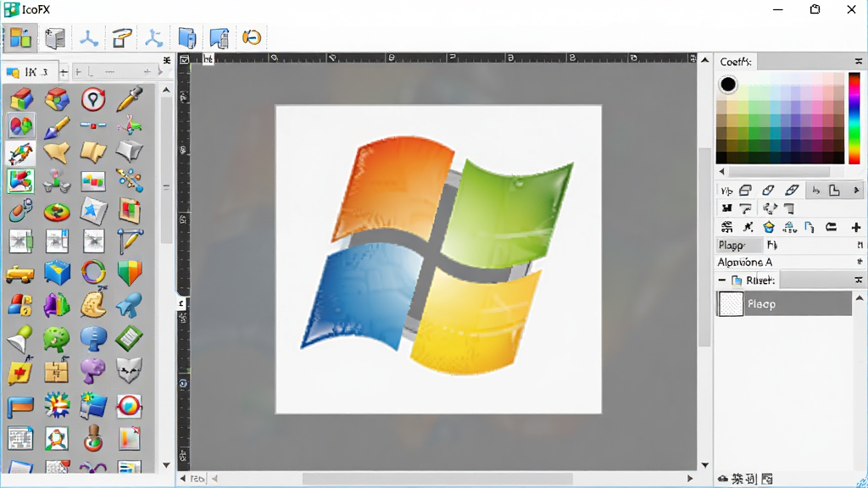Toggle the highlighted red-green balloons tool
This screenshot has width=868, height=488.
pos(21,126)
